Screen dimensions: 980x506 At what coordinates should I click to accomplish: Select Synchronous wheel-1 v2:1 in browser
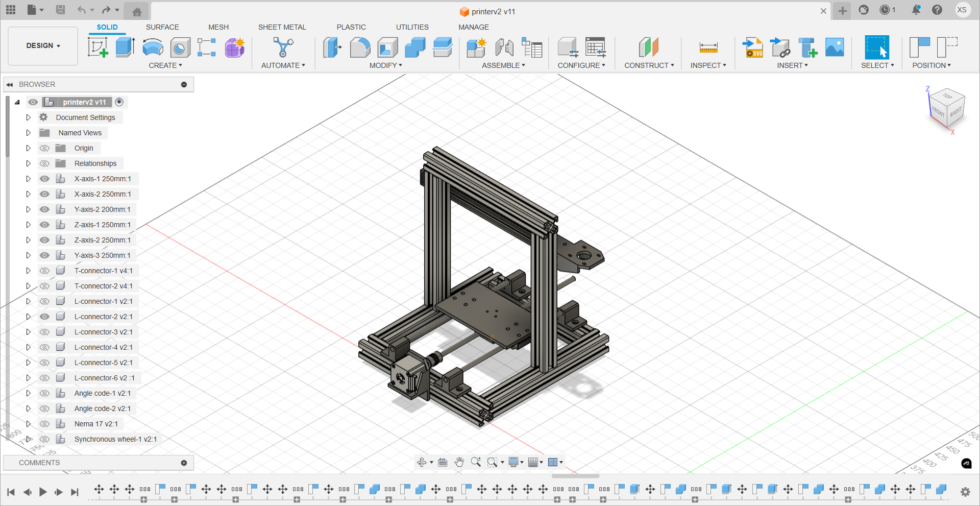tap(115, 439)
